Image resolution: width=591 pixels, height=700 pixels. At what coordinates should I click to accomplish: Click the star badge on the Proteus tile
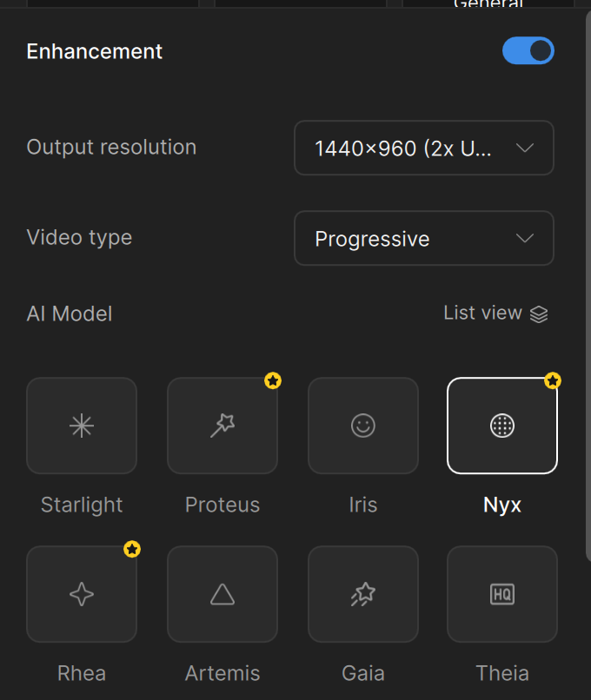[273, 380]
